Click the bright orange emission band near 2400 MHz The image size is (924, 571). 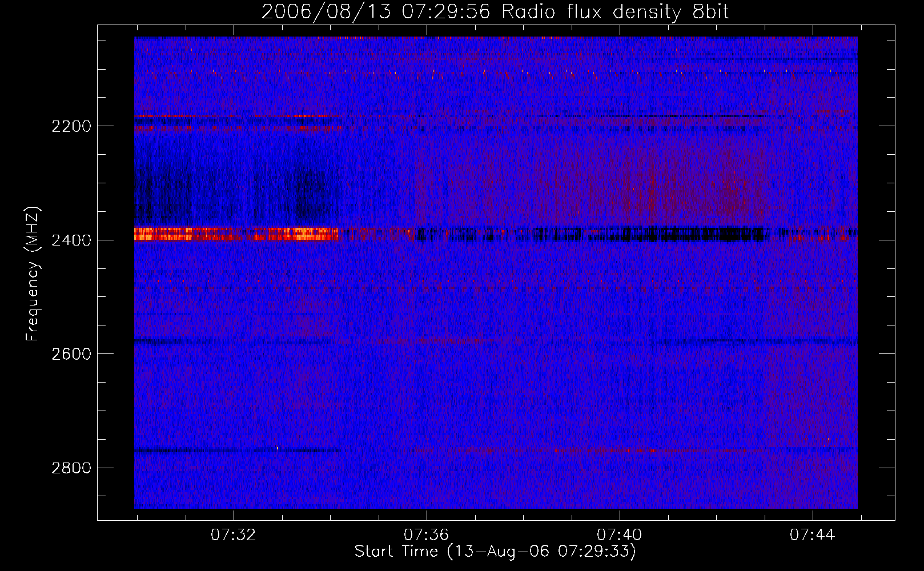pos(236,234)
